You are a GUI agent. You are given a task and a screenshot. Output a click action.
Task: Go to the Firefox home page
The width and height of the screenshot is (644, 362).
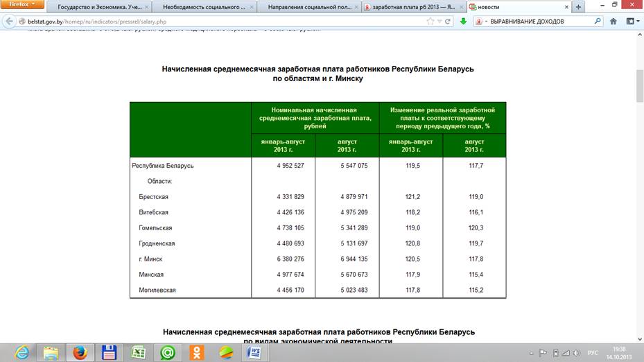point(613,21)
